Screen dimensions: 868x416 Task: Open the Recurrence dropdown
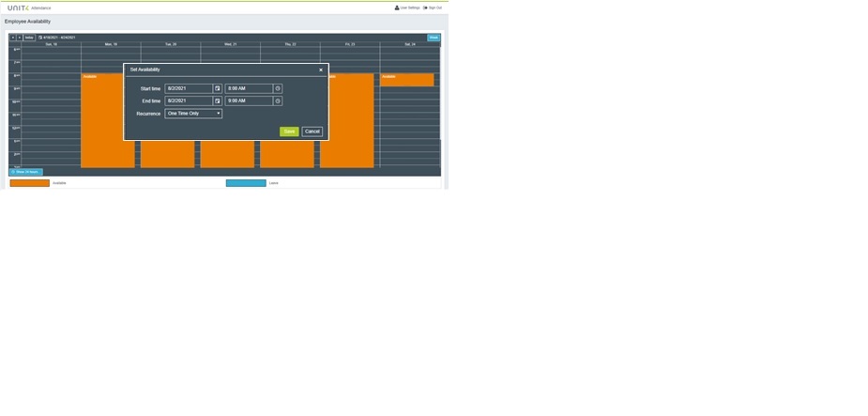(x=193, y=114)
